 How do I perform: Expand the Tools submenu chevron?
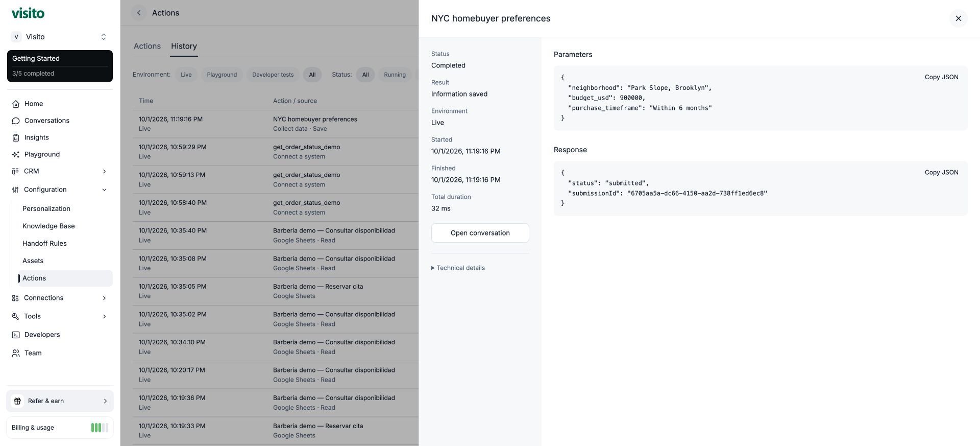pyautogui.click(x=104, y=316)
